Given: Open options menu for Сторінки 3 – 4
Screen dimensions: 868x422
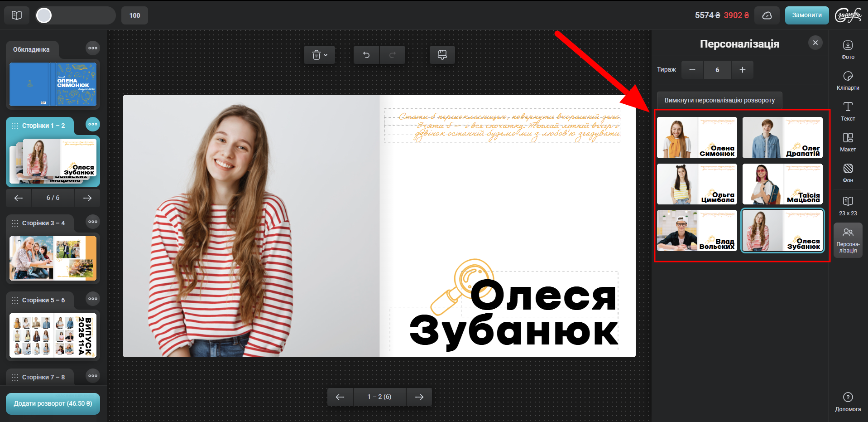Looking at the screenshot, I should click(93, 222).
